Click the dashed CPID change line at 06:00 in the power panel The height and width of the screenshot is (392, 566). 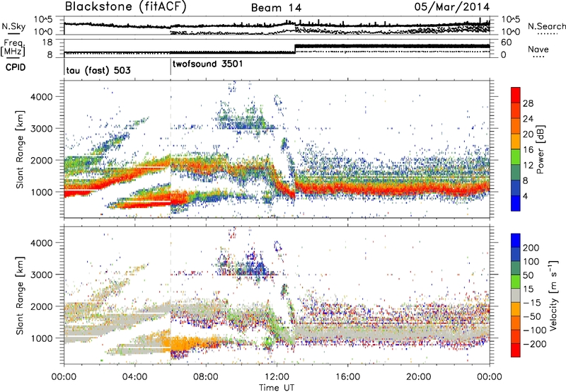(x=171, y=149)
